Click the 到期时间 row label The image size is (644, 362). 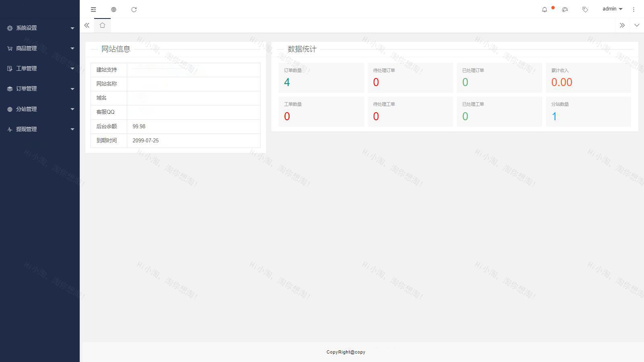coord(107,140)
